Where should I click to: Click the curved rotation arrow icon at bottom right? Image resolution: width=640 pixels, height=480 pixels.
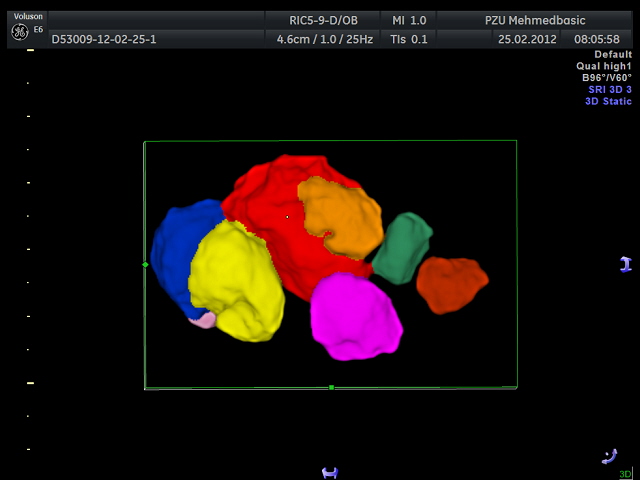[x=610, y=456]
